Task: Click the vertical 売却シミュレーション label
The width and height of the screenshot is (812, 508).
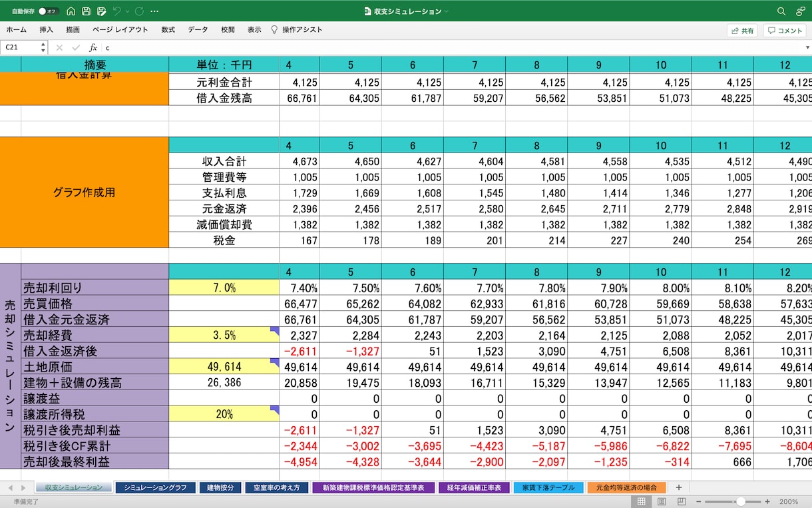Action: click(10, 366)
